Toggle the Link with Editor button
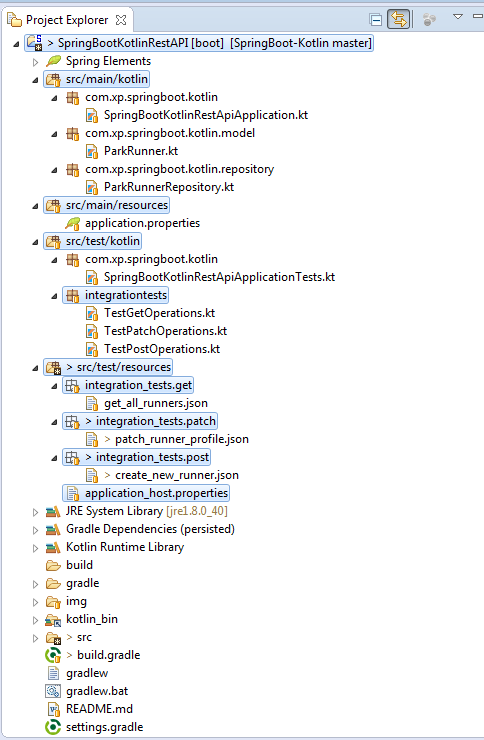Viewport: 484px width, 740px height. click(x=399, y=19)
